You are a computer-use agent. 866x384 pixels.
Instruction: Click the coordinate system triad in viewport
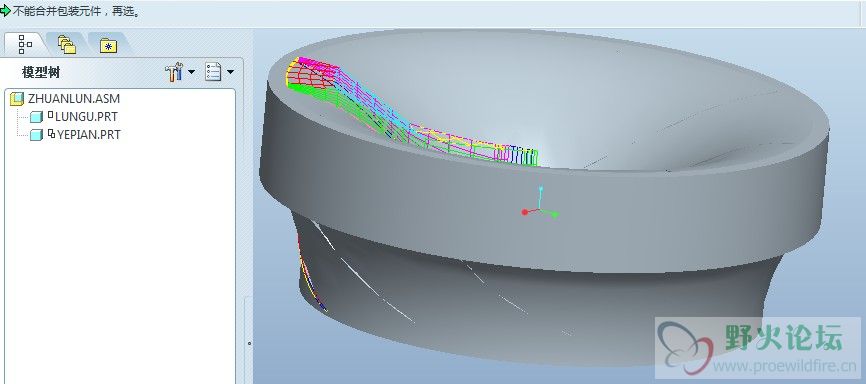click(x=540, y=203)
